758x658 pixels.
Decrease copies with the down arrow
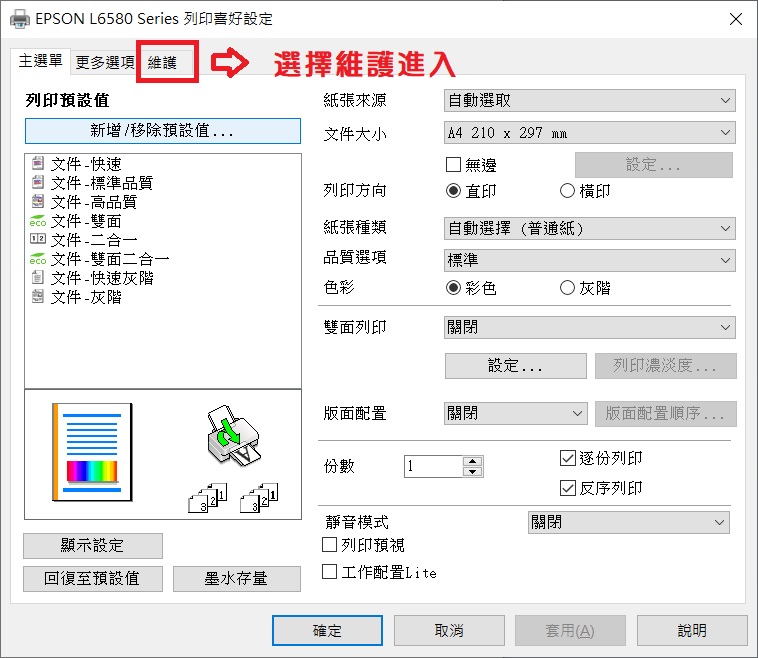(472, 472)
